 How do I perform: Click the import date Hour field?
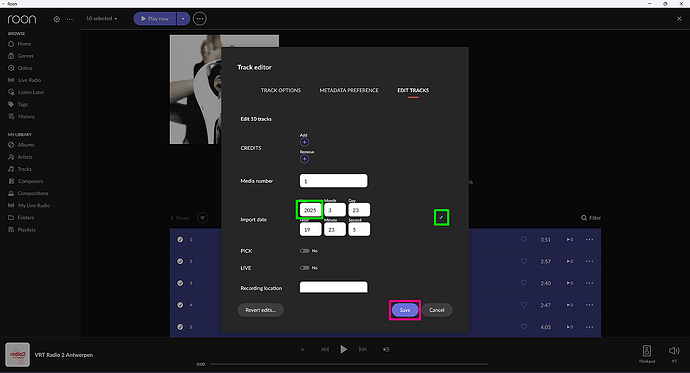311,229
